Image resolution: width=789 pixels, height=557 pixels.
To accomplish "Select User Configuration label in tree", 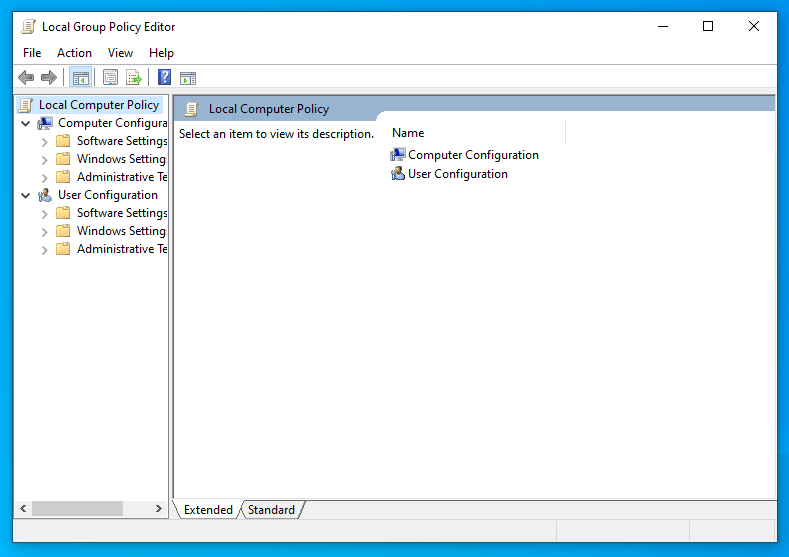I will point(108,195).
